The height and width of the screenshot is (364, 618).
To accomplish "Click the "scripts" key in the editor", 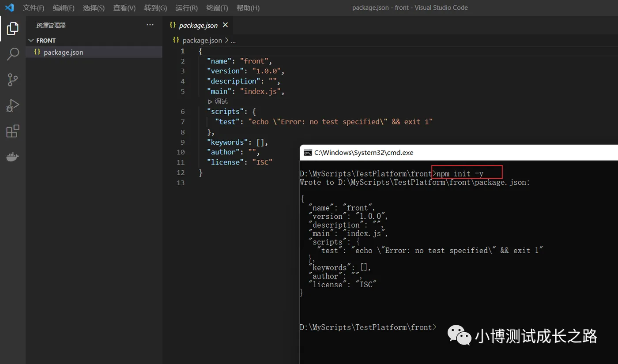I will click(226, 112).
